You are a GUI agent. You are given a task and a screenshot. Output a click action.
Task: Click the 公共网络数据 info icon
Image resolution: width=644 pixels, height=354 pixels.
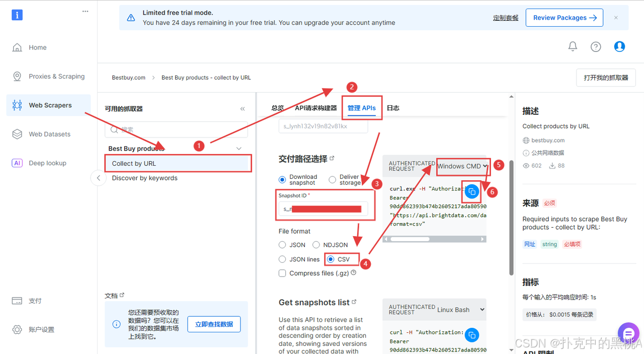(x=526, y=153)
